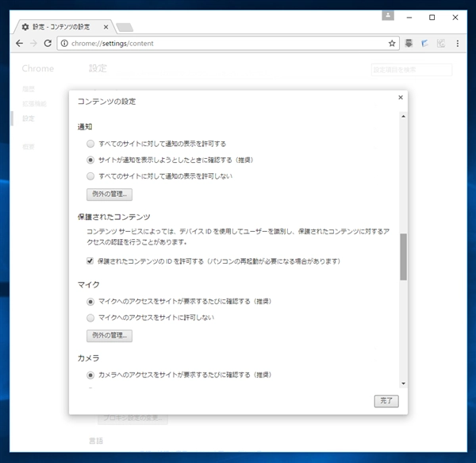Minimize the Chrome window
Image resolution: width=476 pixels, height=463 pixels.
click(x=409, y=17)
